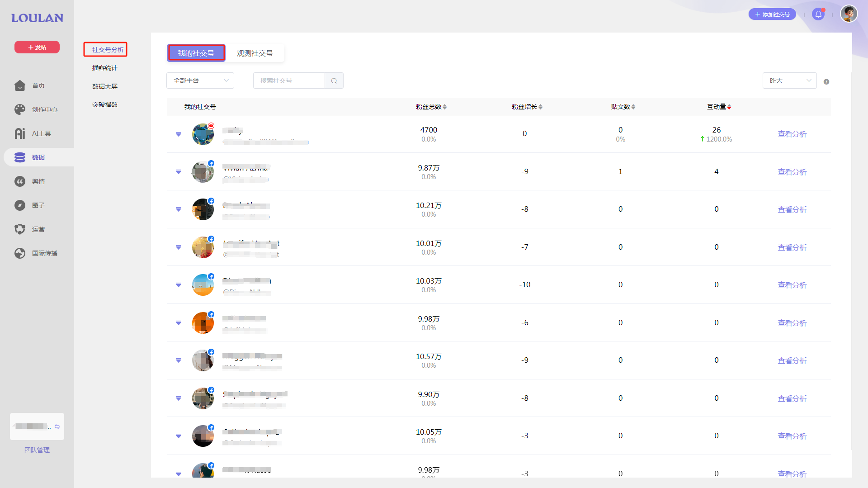
Task: Open the 舆情 sidebar icon
Action: click(x=20, y=181)
